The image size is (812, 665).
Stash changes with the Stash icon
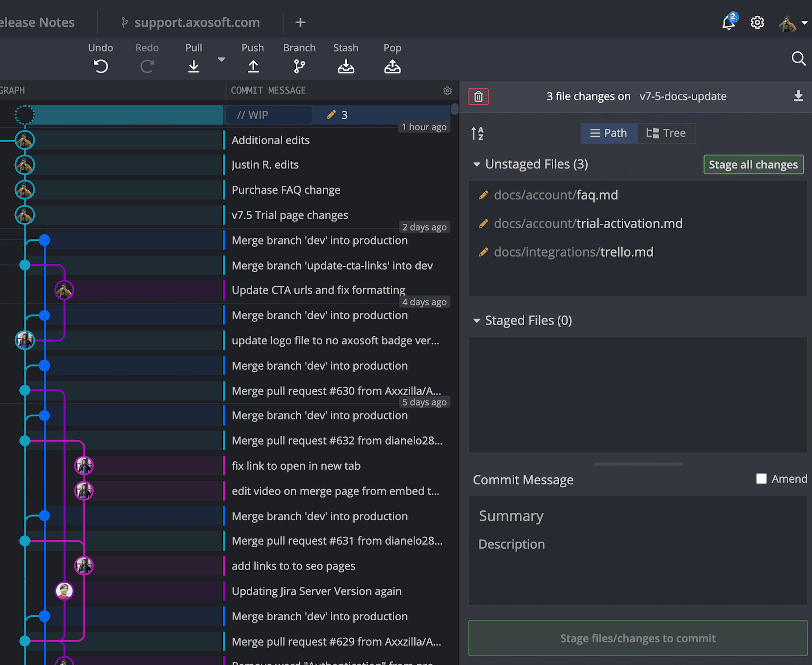coord(346,66)
